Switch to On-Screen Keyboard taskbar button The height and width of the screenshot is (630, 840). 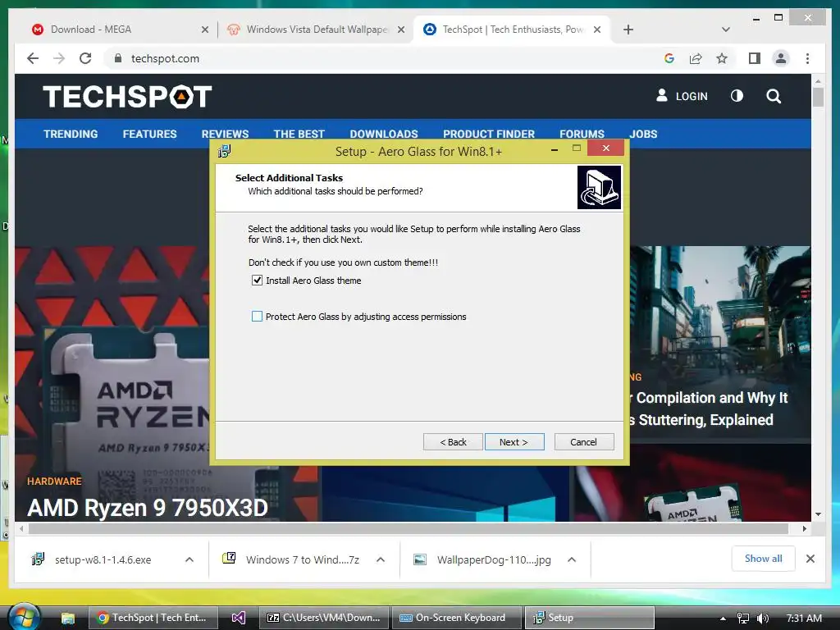pos(456,618)
